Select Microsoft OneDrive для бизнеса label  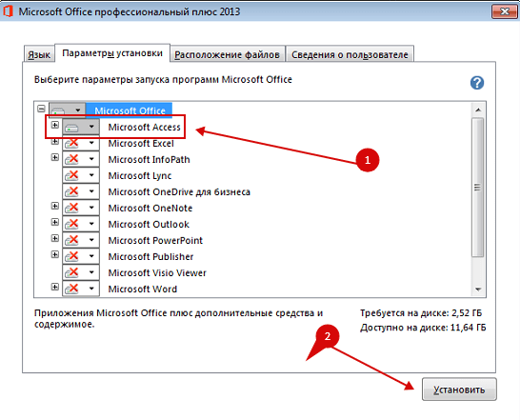coord(179,191)
